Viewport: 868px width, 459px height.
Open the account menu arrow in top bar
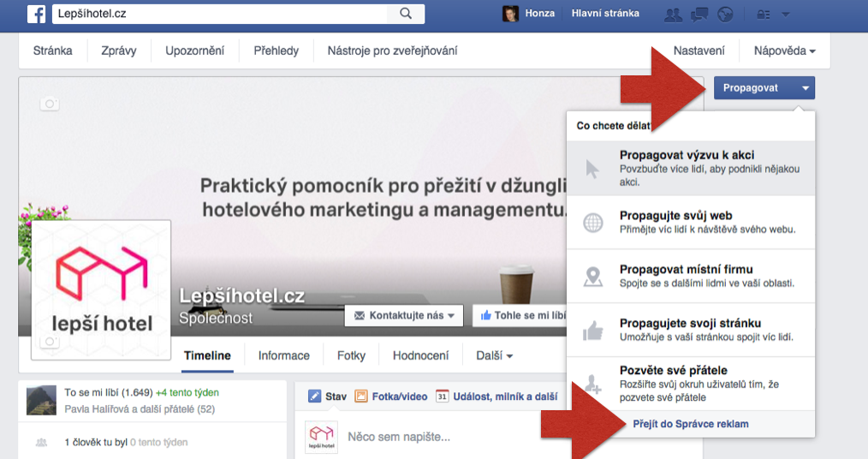tap(786, 15)
